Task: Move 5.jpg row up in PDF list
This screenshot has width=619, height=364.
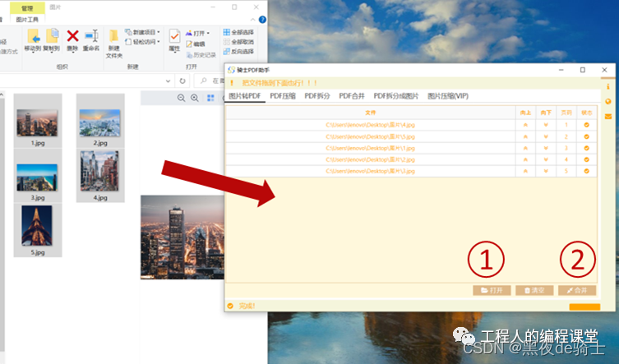Action: [x=525, y=136]
